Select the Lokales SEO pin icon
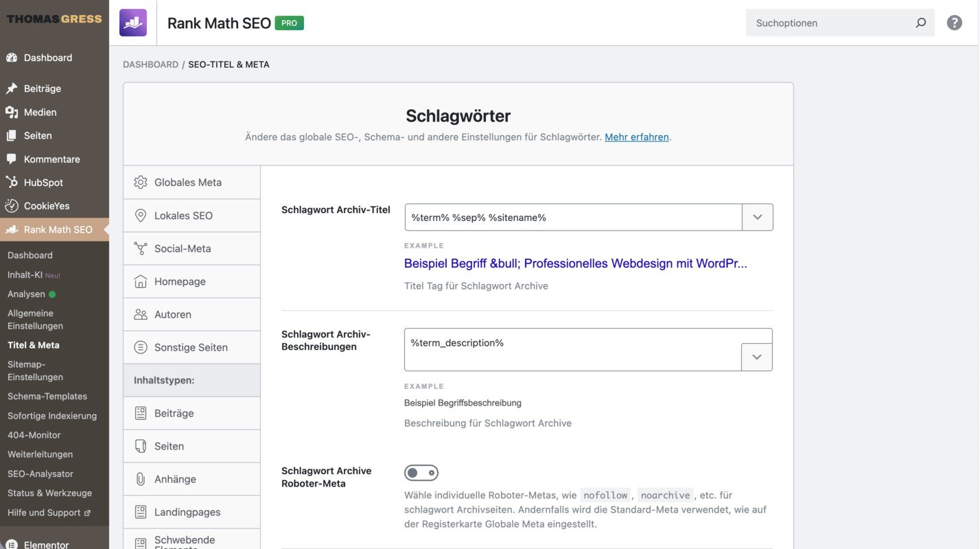 (x=141, y=215)
